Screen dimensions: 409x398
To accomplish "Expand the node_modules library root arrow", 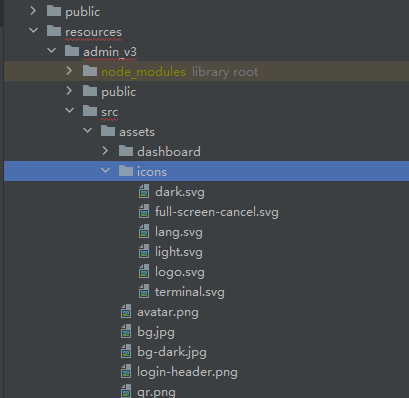I will click(69, 71).
